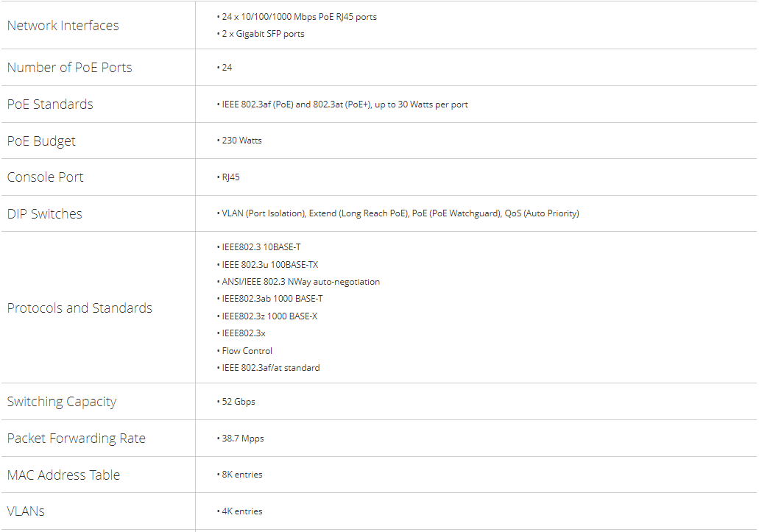Click the IEEE 802.3af and 802.3at standards text

click(345, 104)
